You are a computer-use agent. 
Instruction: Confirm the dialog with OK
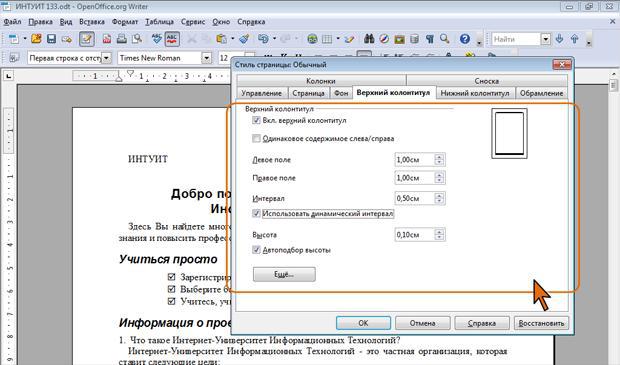(363, 323)
